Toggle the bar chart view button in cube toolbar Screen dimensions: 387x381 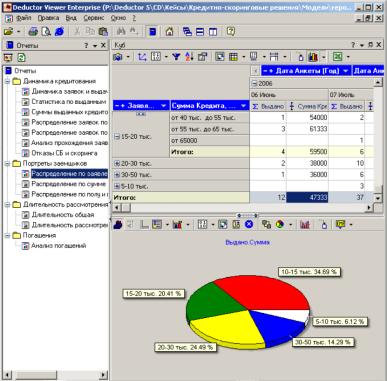point(313,57)
